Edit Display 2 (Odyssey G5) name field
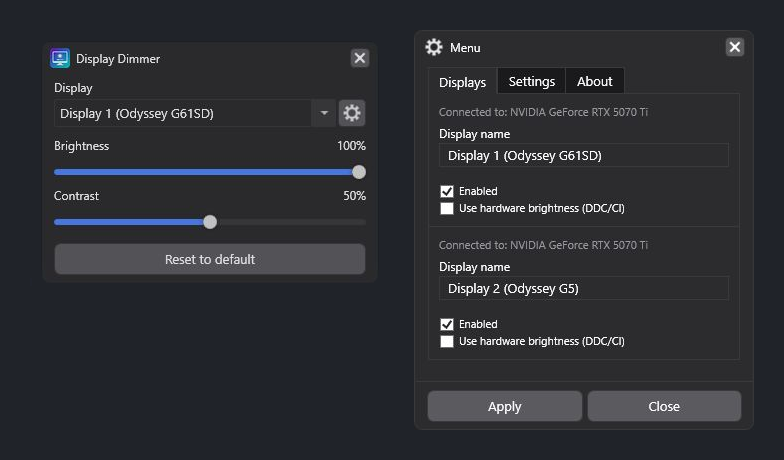 584,288
